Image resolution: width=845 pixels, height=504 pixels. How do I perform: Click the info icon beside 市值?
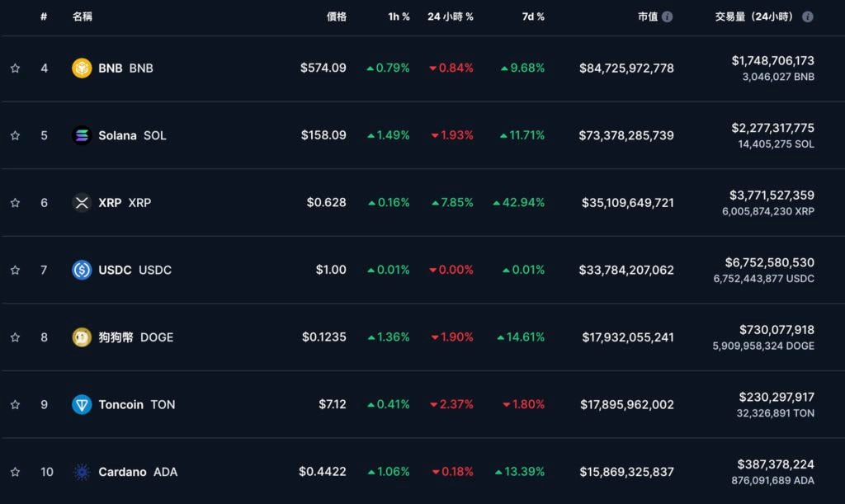[x=667, y=16]
